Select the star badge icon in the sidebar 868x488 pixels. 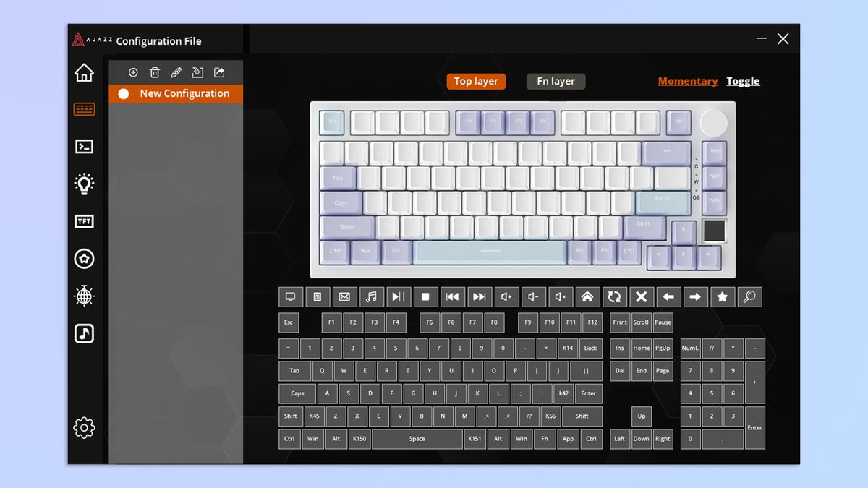[x=83, y=259]
